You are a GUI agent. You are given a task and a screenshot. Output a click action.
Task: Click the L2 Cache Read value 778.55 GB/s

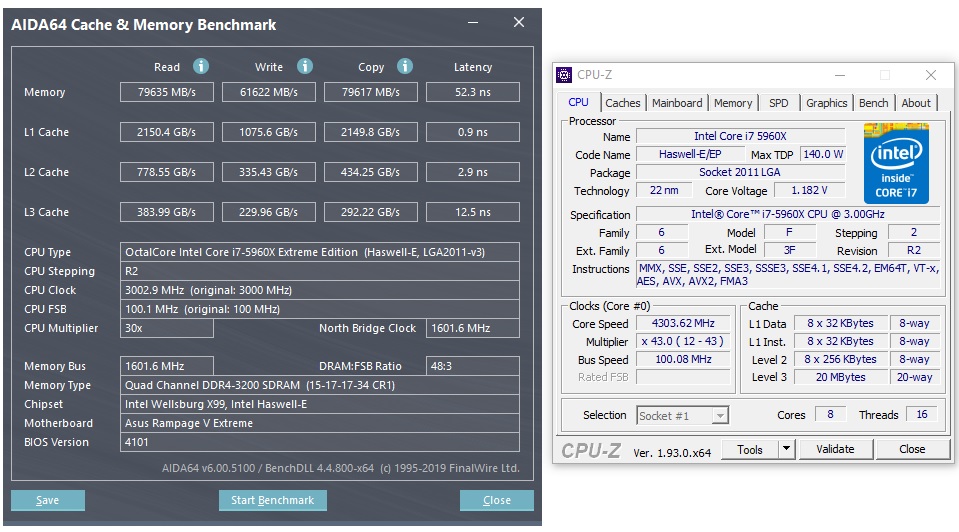pos(166,172)
